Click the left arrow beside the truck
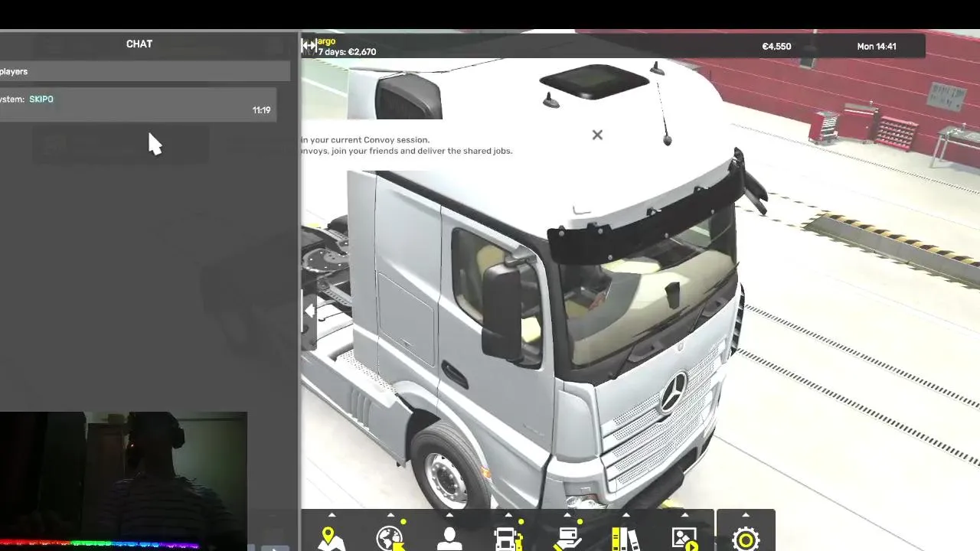 (x=309, y=311)
